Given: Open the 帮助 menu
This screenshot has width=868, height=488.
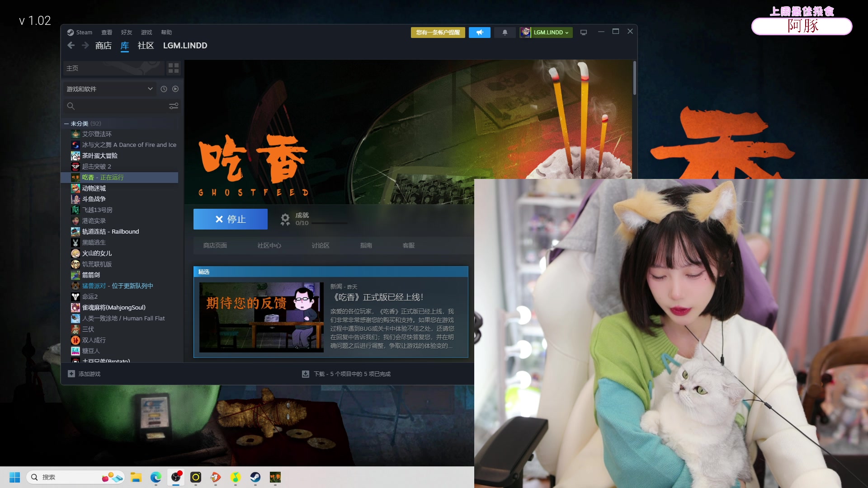Looking at the screenshot, I should pyautogui.click(x=166, y=33).
